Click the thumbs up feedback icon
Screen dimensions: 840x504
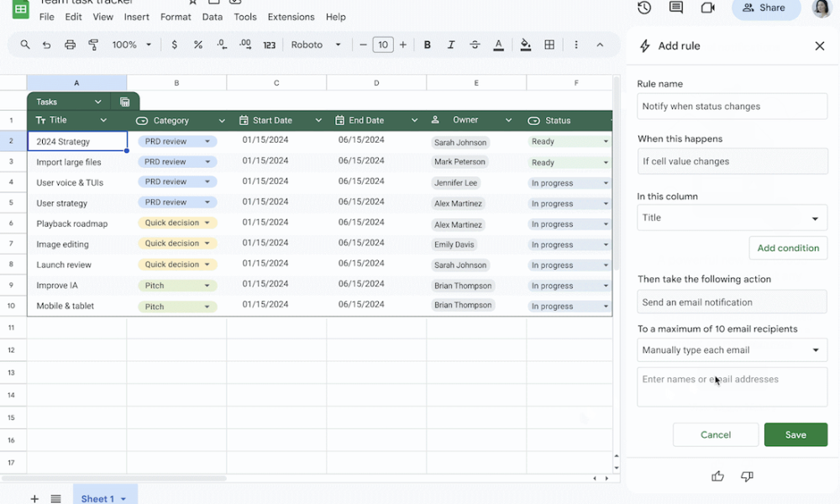[x=717, y=476]
